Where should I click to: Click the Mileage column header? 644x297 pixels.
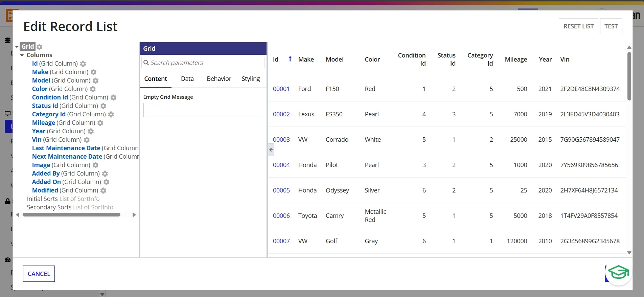516,60
